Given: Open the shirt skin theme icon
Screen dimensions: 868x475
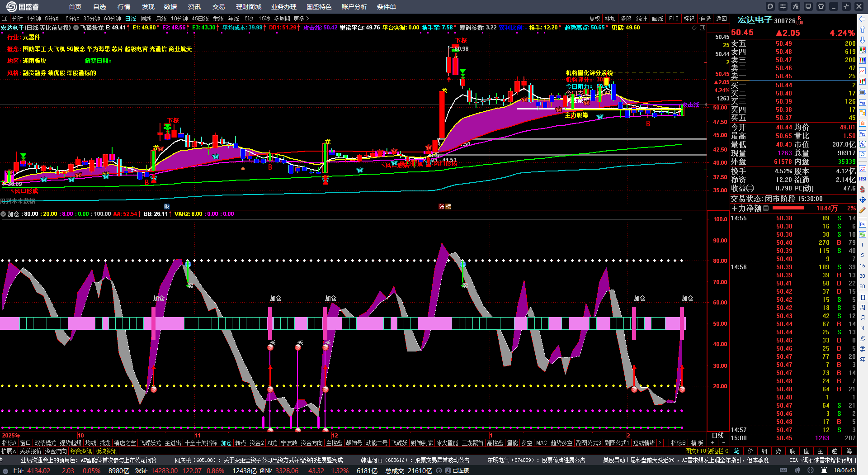Looking at the screenshot, I should click(x=821, y=6).
